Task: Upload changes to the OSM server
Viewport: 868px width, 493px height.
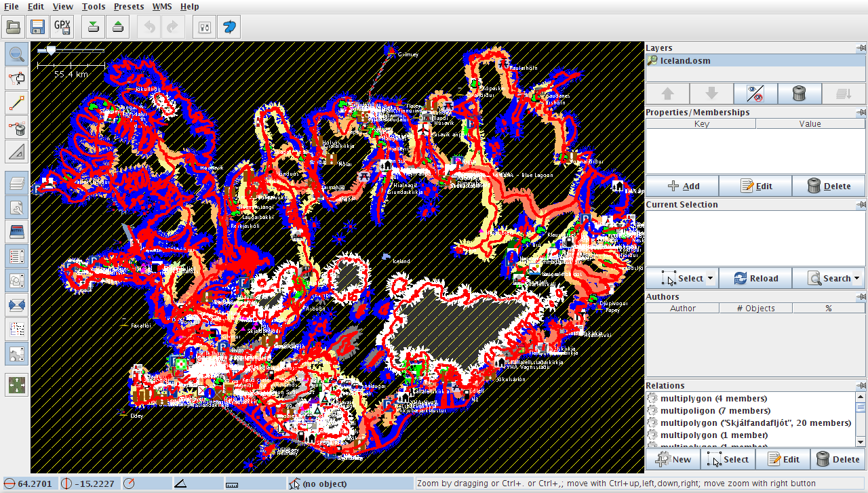Action: pyautogui.click(x=118, y=27)
